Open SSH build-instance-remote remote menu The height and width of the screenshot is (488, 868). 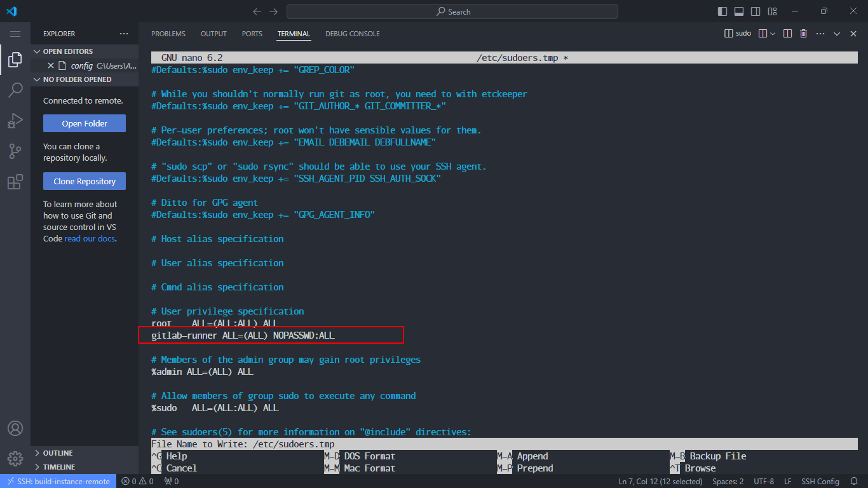click(x=58, y=481)
